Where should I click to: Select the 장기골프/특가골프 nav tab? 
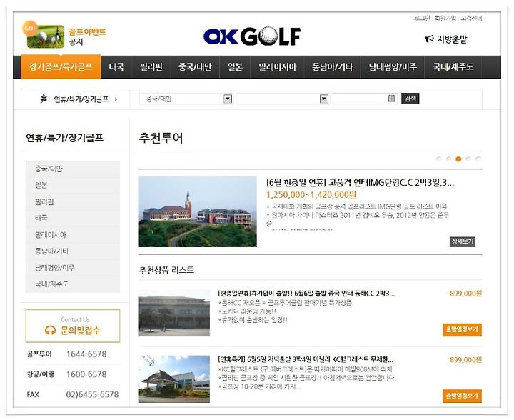tap(61, 67)
